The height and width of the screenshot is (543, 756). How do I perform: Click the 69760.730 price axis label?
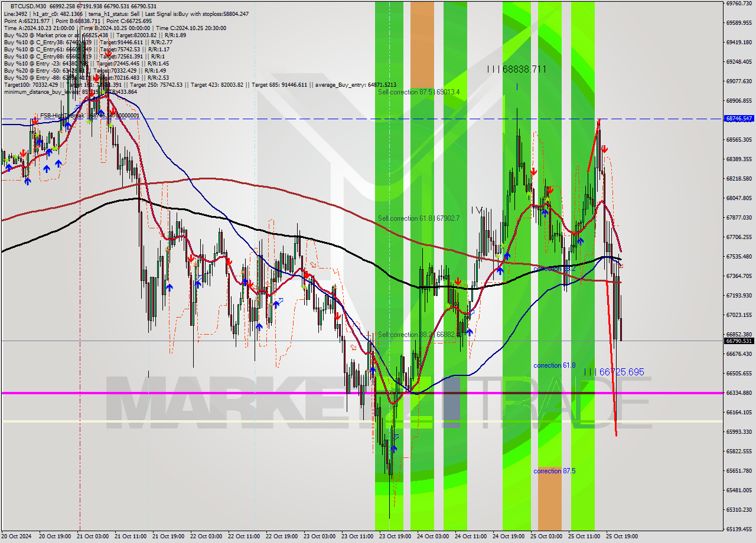coord(739,4)
